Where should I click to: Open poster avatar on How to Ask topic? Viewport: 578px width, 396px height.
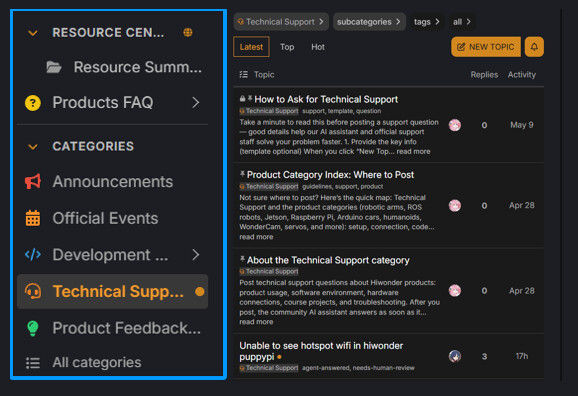(x=455, y=125)
